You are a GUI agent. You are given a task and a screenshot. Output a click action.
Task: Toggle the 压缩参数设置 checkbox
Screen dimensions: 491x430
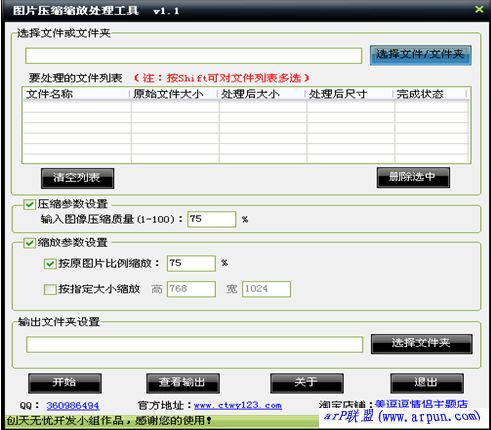(x=29, y=204)
